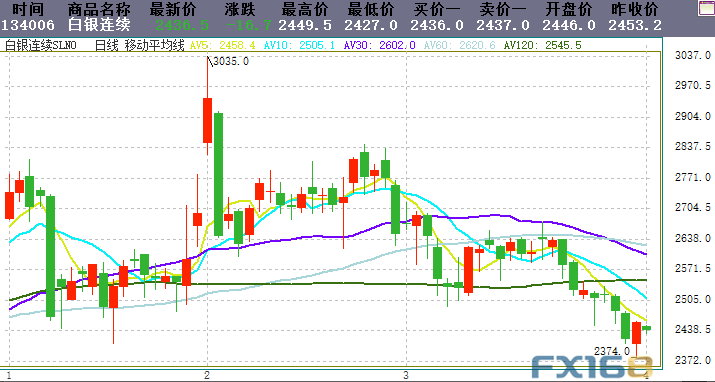Click the 白银连续SLNO chart title
The image size is (715, 382).
click(40, 45)
